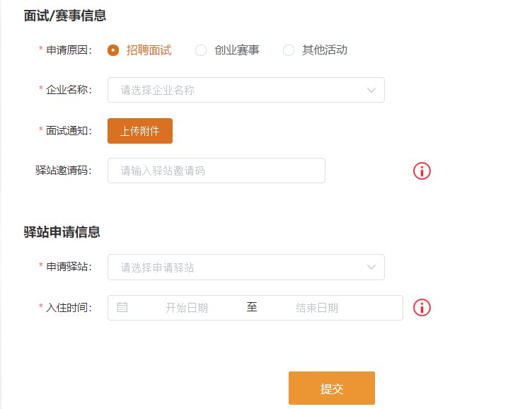
Task: Click the info icon beside 入住时间 date range
Action: tap(422, 308)
